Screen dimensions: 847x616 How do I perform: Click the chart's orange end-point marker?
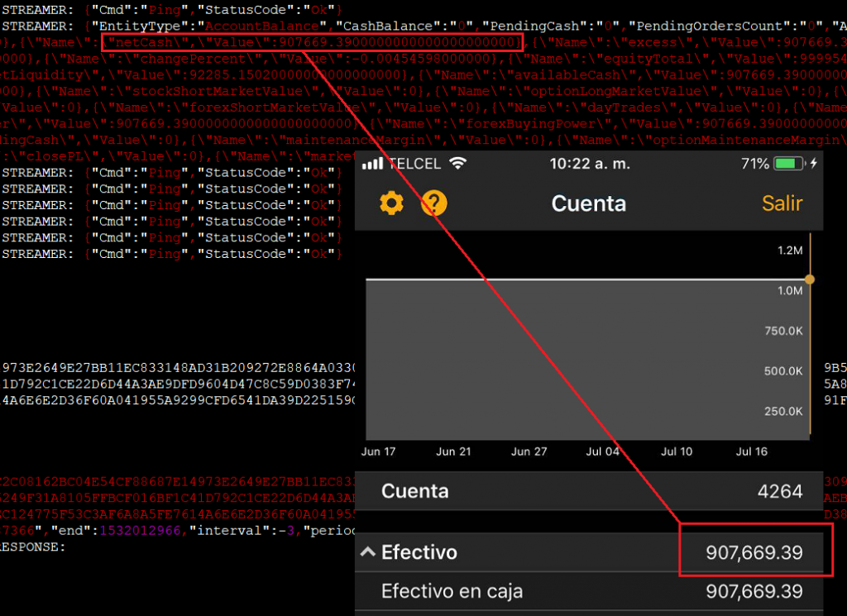(809, 279)
